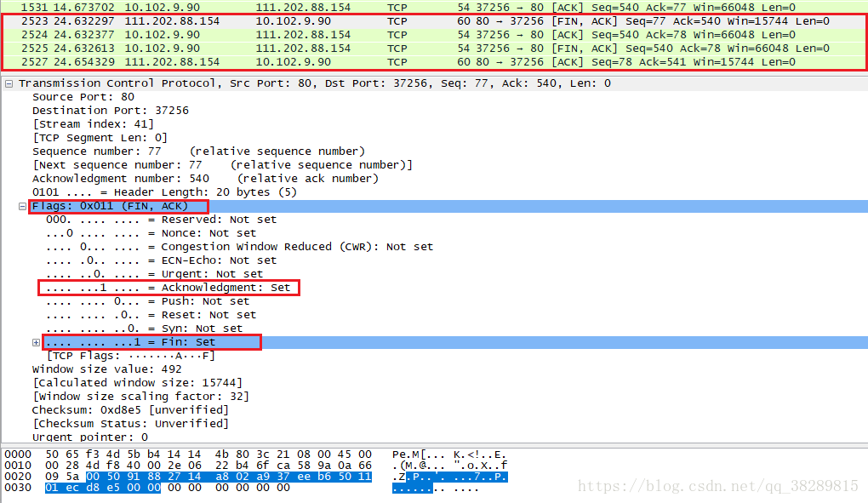Select the ECN-Echo: Not set flag
The height and width of the screenshot is (503, 868).
tap(161, 260)
